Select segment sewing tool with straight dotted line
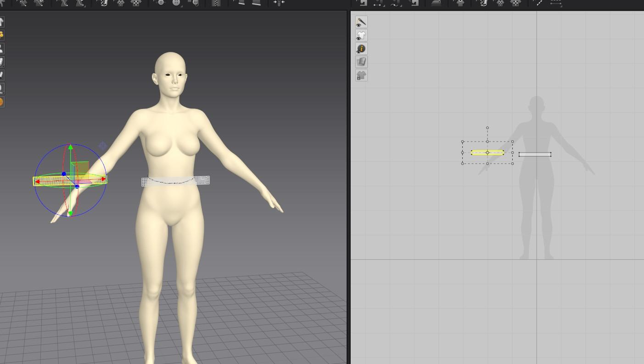Image resolution: width=644 pixels, height=364 pixels. coord(378,3)
